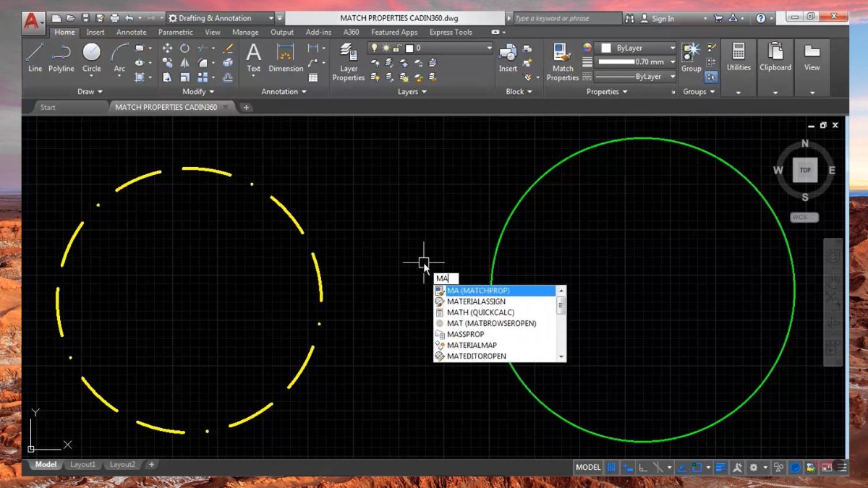
Task: Click the Mirror tool icon
Action: (185, 63)
